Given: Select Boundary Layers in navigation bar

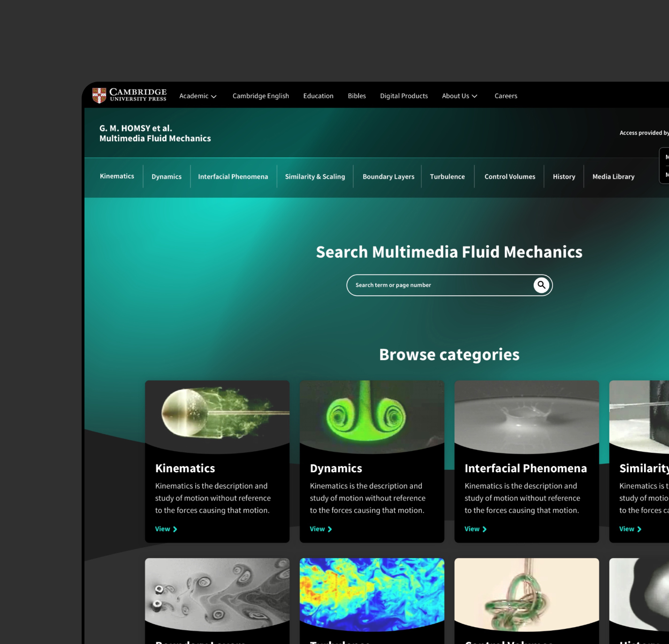Looking at the screenshot, I should 388,176.
